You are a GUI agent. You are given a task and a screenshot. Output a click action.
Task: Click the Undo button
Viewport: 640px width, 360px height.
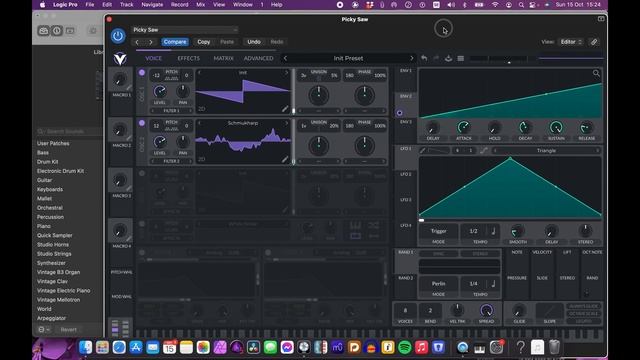[254, 42]
